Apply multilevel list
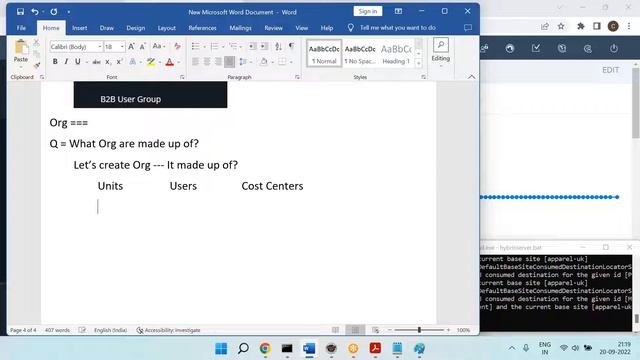640x360 pixels. 233,47
